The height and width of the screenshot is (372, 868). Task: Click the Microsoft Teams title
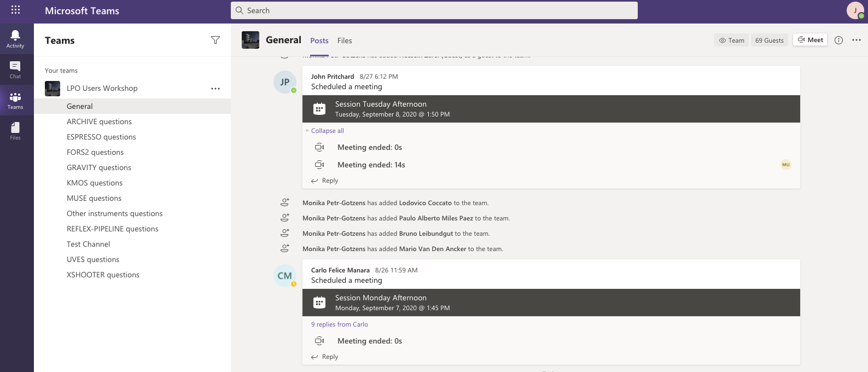pos(82,11)
